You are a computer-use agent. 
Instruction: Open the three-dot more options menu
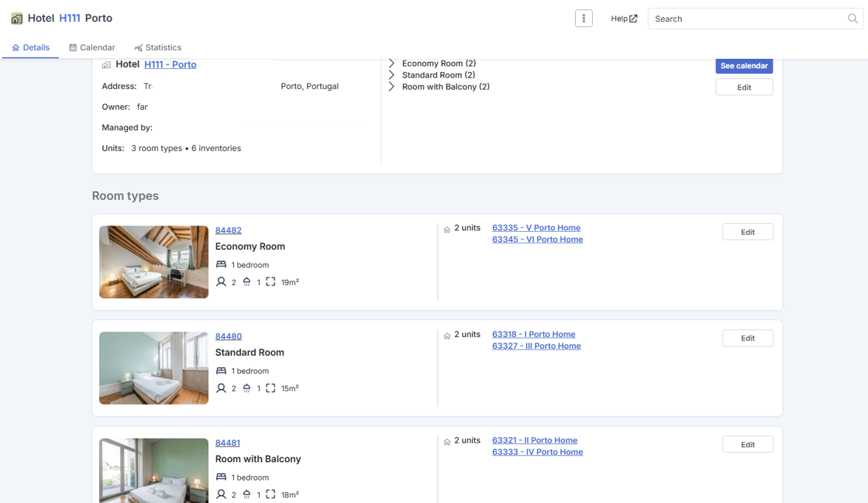pos(584,19)
